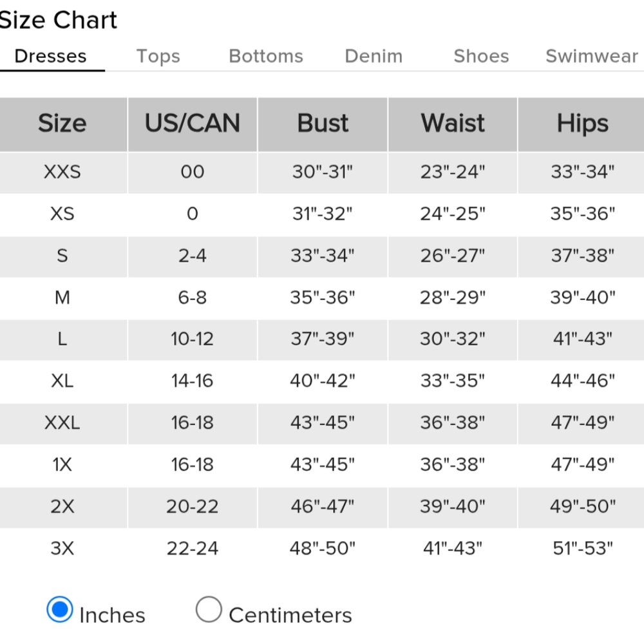
Task: Open the Tops size tab
Action: click(x=158, y=56)
